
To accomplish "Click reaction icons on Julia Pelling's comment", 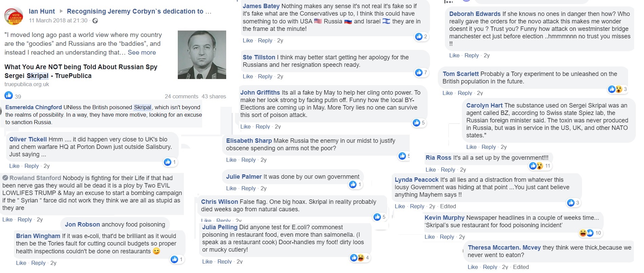I will point(357,258).
